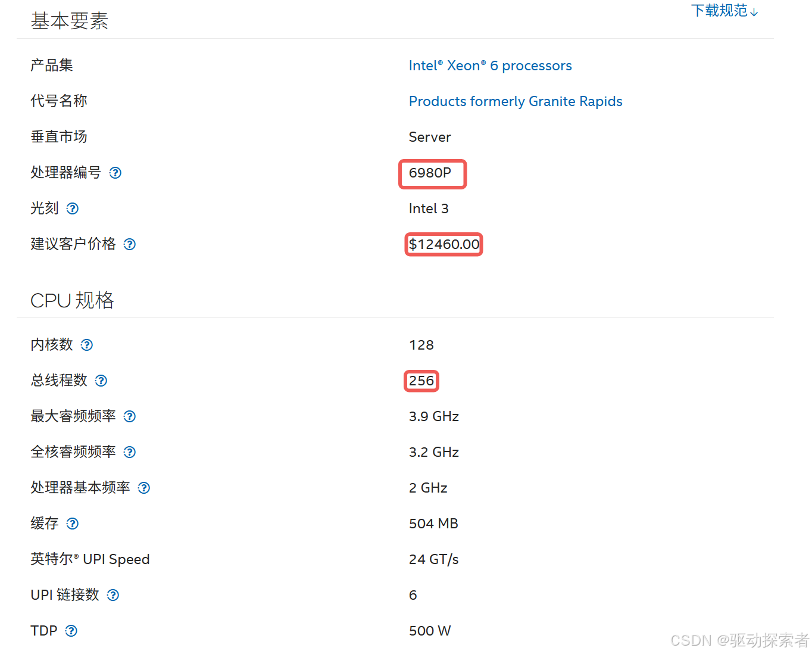Viewport: 812px width, 654px height.
Task: Click the 3.2 GHz all-core frequency value
Action: click(434, 452)
